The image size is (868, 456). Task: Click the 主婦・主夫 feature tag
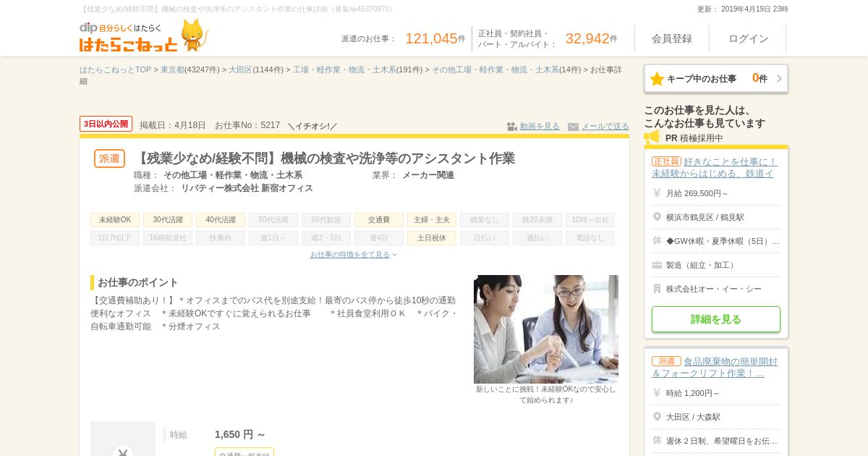click(432, 220)
